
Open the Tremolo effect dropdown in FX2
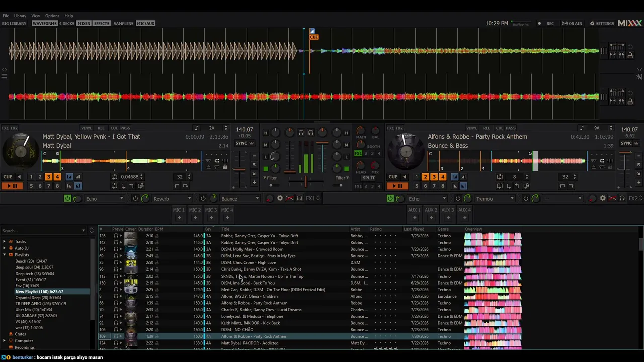495,199
